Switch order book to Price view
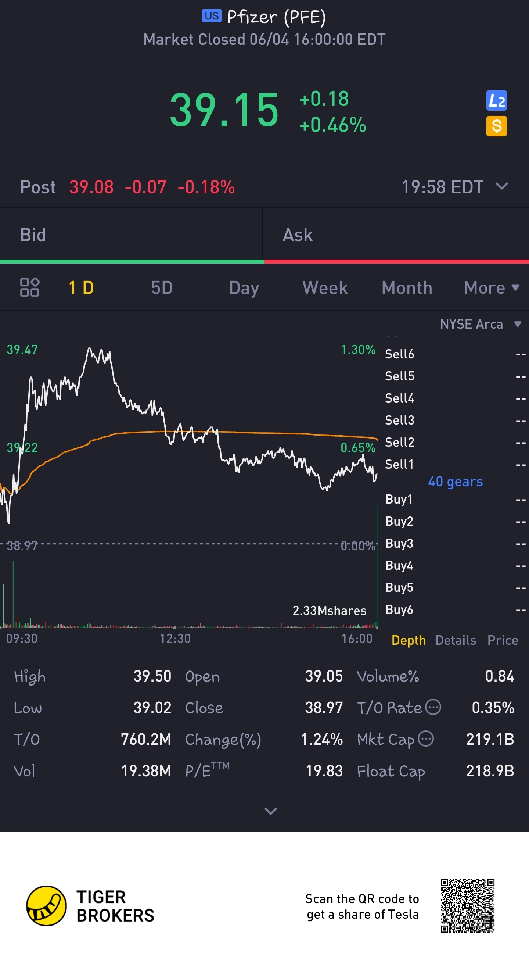 503,640
